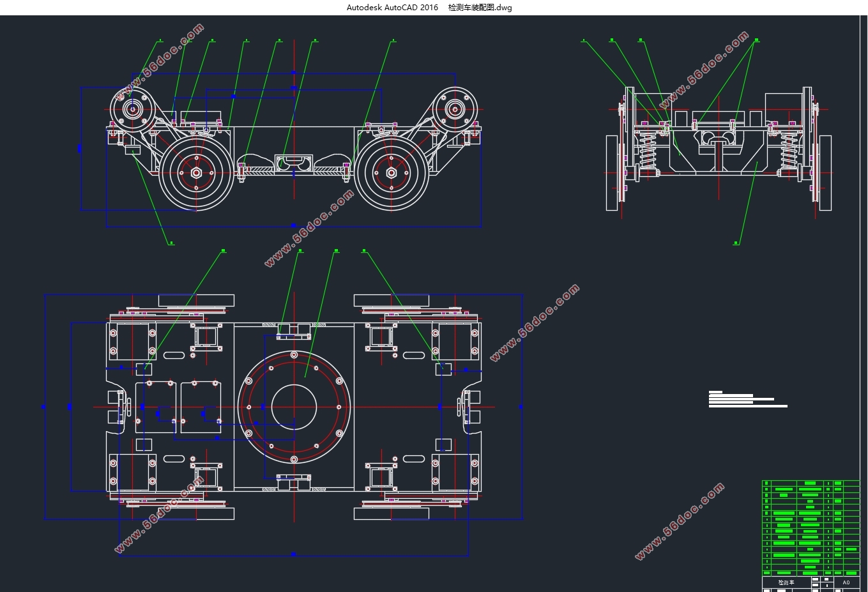This screenshot has height=592, width=868.
Task: Select the technical notes text block
Action: (748, 399)
